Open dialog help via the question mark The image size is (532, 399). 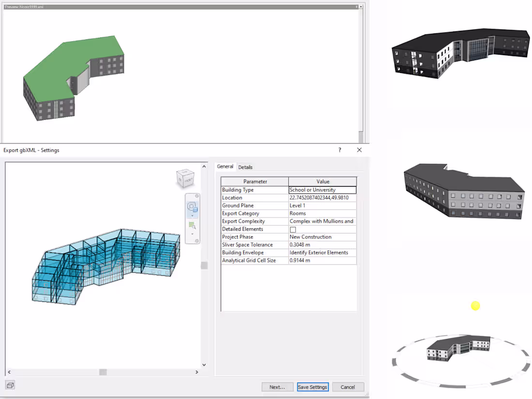[340, 150]
